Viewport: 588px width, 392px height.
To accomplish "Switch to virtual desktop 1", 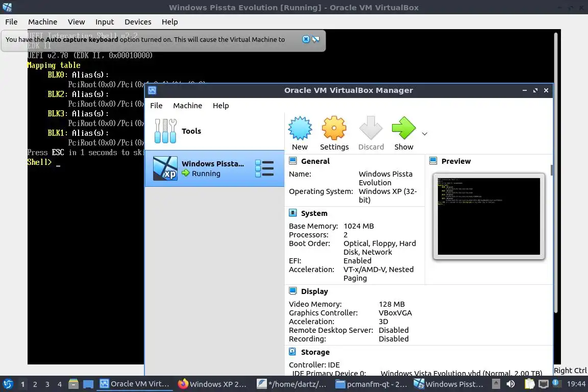I will coord(22,384).
